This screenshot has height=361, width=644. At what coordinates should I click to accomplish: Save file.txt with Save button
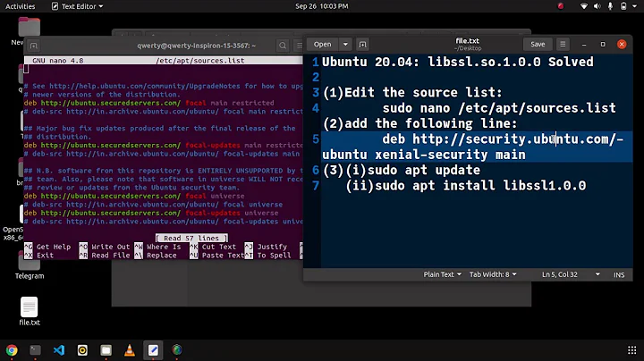click(538, 45)
